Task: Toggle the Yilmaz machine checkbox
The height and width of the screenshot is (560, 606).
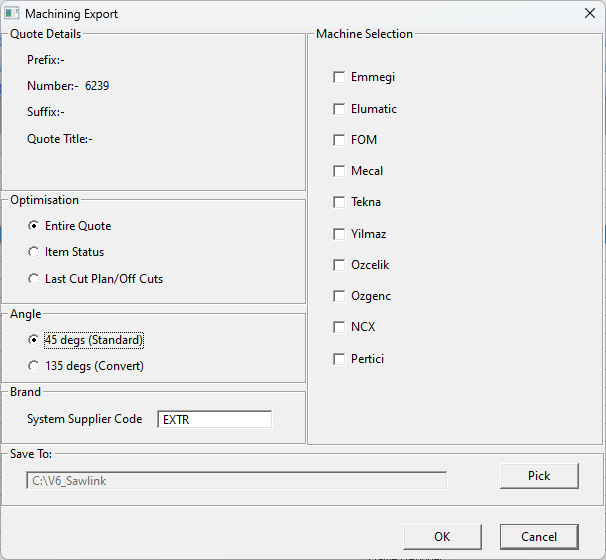Action: pos(340,234)
